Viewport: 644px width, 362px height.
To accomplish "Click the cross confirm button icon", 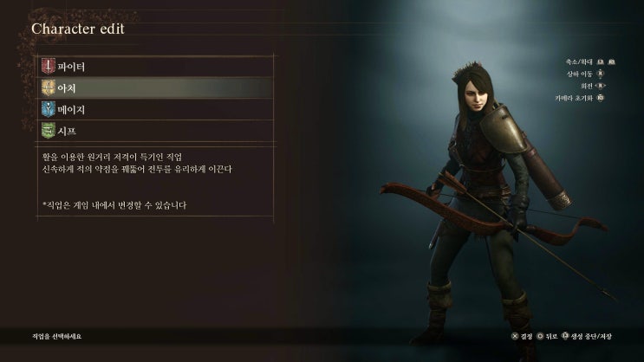I will (514, 336).
